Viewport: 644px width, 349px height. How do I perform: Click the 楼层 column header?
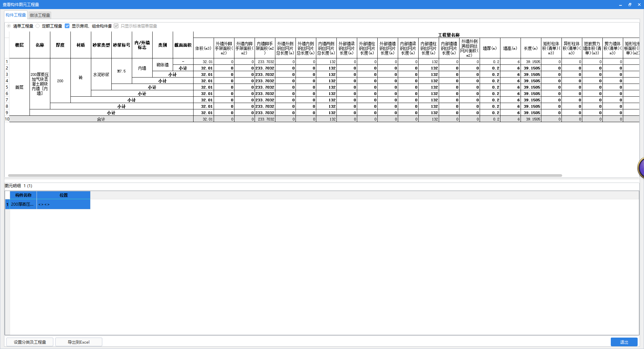(x=19, y=45)
